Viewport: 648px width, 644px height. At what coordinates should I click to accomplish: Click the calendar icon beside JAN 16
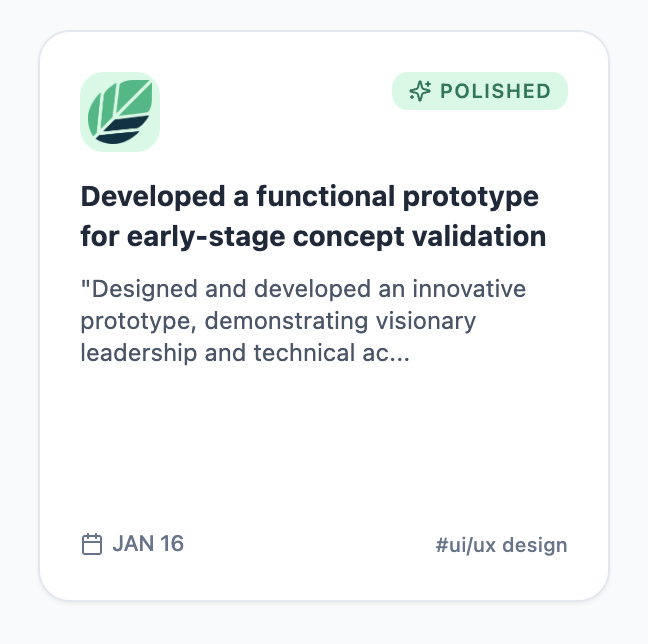[92, 544]
